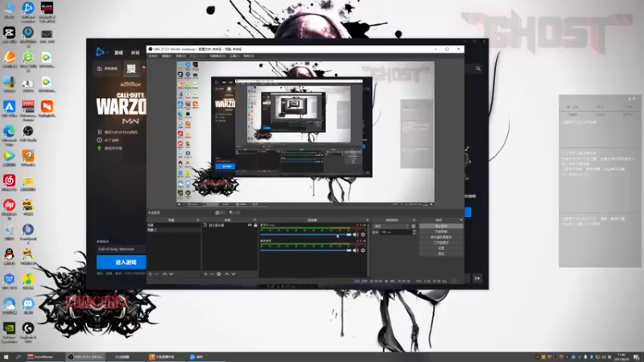Open the TeamSpeak 3 desktop shortcut
The image size is (644, 362).
coord(28,234)
